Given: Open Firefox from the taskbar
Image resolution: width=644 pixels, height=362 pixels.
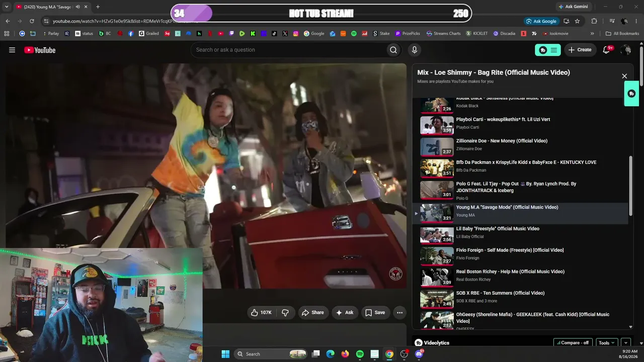Looking at the screenshot, I should click(345, 354).
